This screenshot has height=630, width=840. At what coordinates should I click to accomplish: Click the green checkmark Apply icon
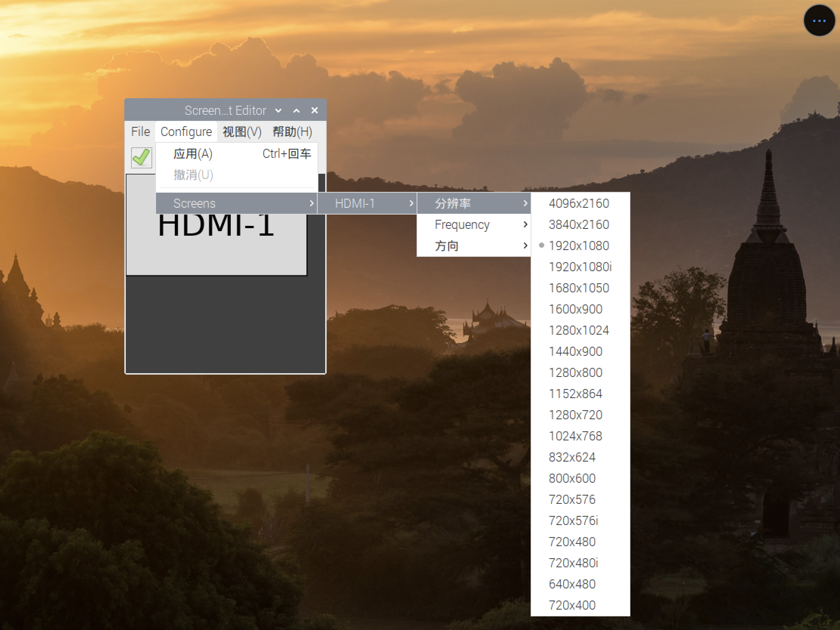click(141, 157)
